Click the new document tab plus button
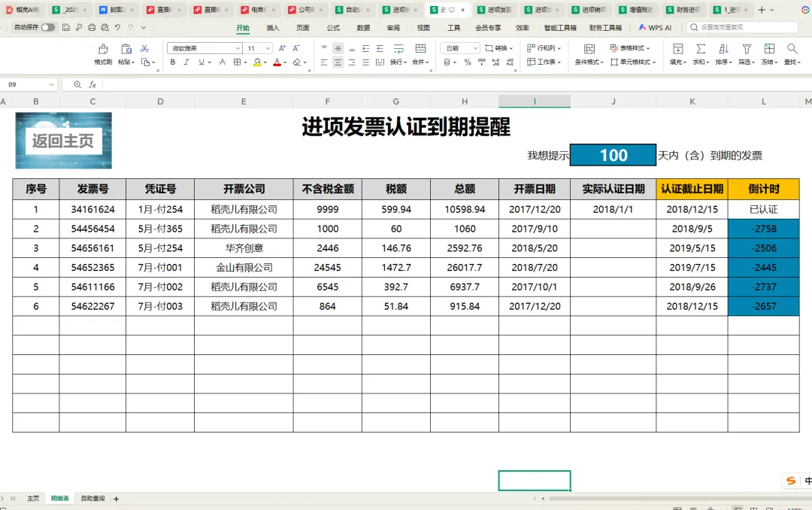Screen dimensions: 812x510 [x=762, y=10]
